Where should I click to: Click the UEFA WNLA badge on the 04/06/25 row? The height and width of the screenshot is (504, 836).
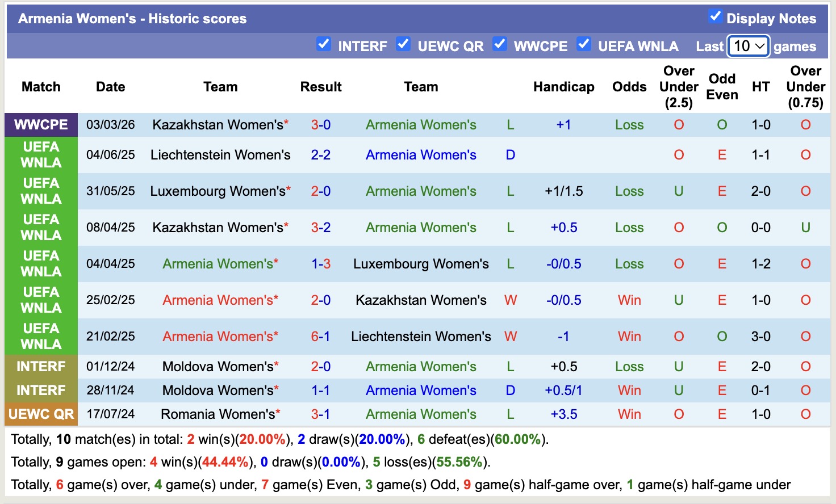41,155
